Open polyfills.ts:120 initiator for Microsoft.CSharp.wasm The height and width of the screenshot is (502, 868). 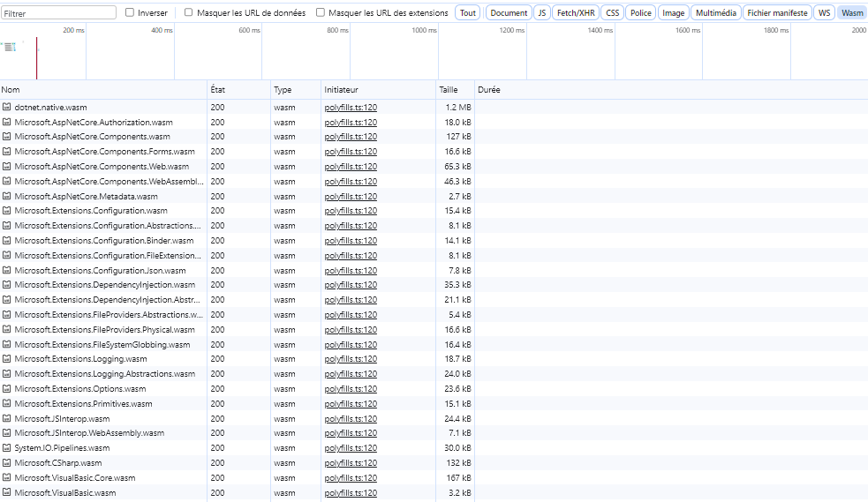(x=351, y=463)
